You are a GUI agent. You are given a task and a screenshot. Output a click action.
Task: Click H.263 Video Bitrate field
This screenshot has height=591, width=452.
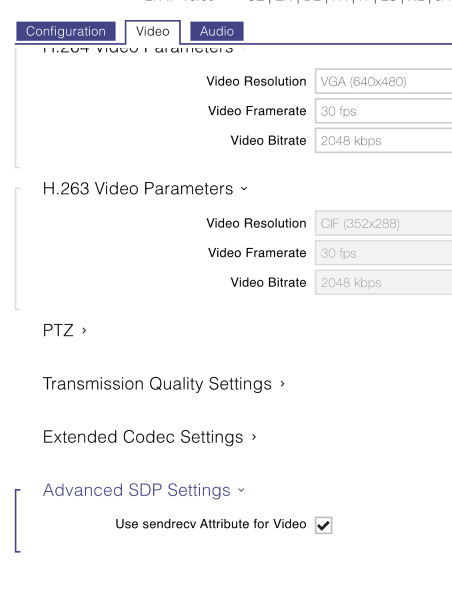click(383, 283)
